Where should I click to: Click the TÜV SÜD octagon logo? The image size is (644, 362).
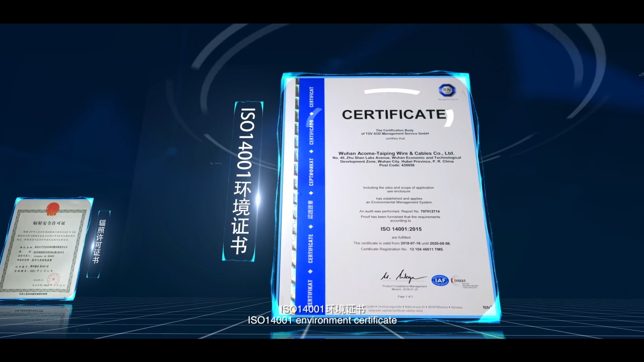(447, 90)
